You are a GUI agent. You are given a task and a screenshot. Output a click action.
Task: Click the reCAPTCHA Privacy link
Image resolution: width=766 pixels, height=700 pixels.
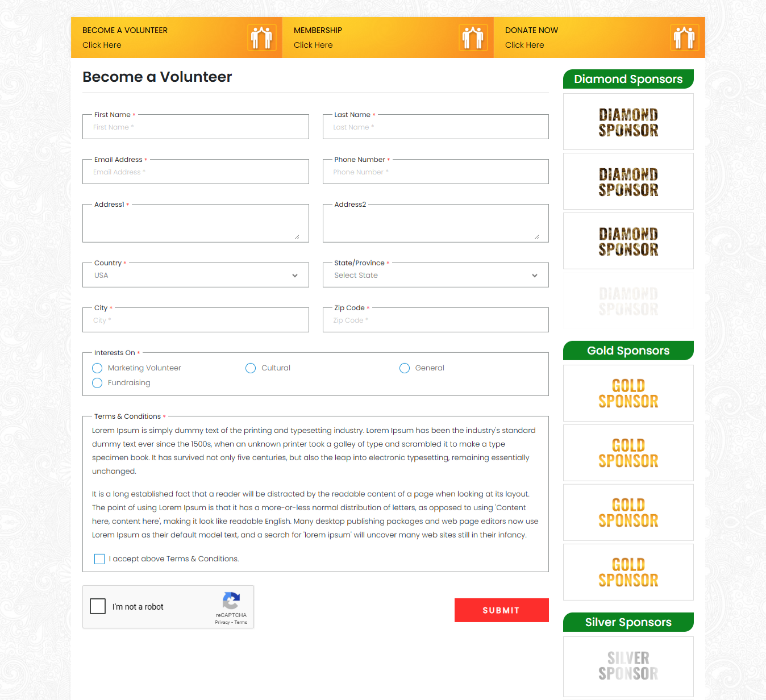[222, 623]
